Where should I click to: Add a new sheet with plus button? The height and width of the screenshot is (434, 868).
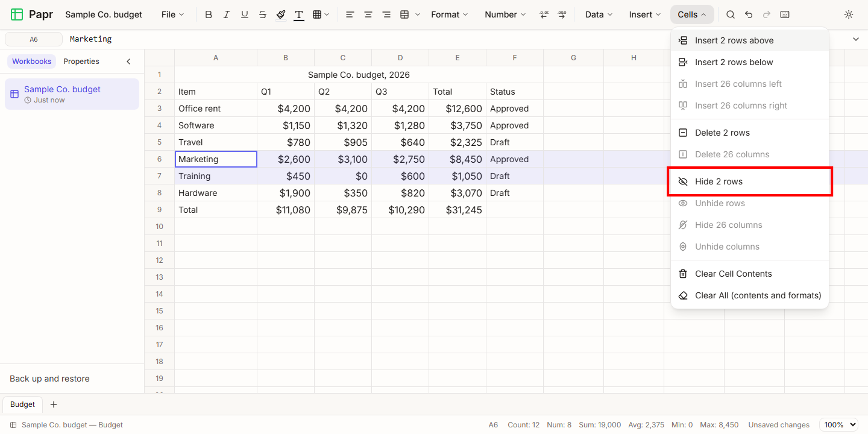[54, 404]
